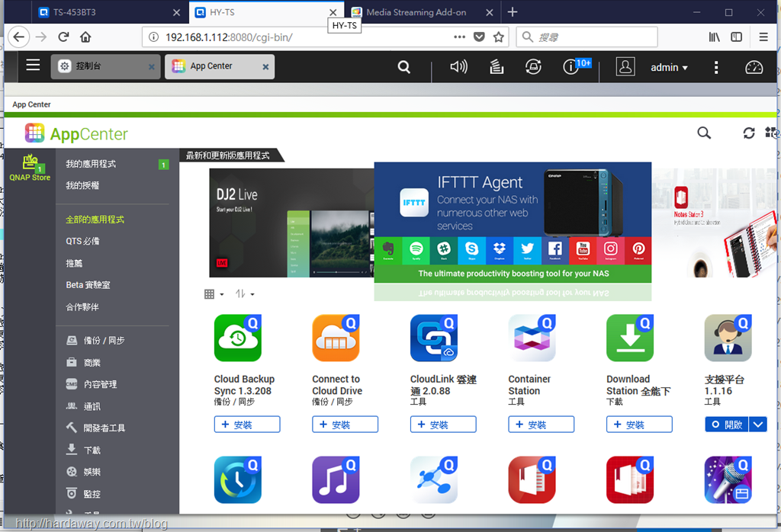Viewport: 781px width, 532px height.
Task: Select 商業 category in sidebar
Action: [x=83, y=362]
